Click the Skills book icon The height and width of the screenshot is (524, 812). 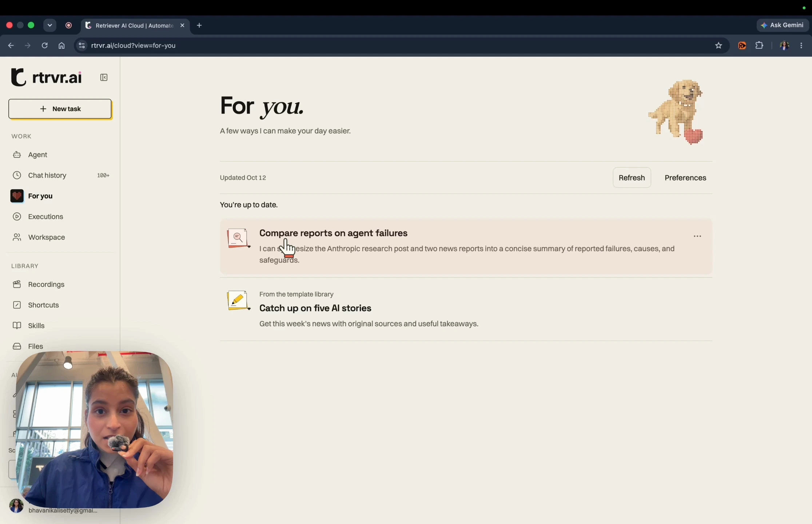(17, 326)
